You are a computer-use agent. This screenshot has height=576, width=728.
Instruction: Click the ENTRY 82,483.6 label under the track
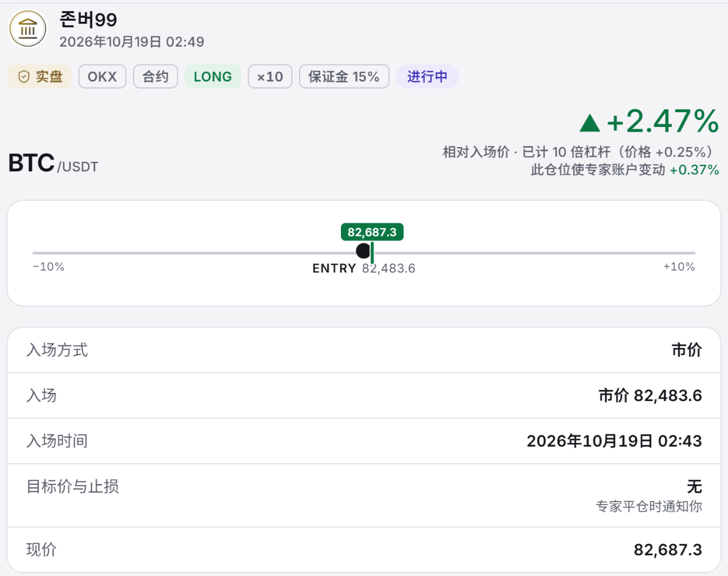(364, 269)
